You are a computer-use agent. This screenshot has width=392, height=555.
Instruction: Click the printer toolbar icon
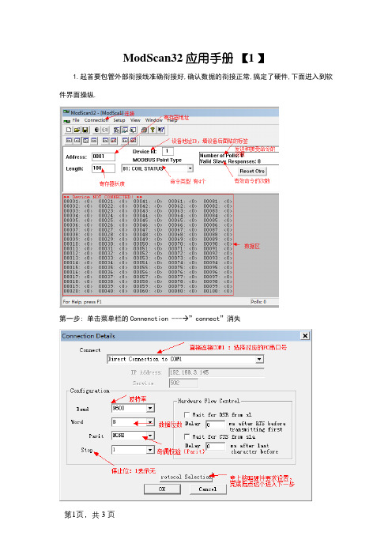tap(144, 130)
